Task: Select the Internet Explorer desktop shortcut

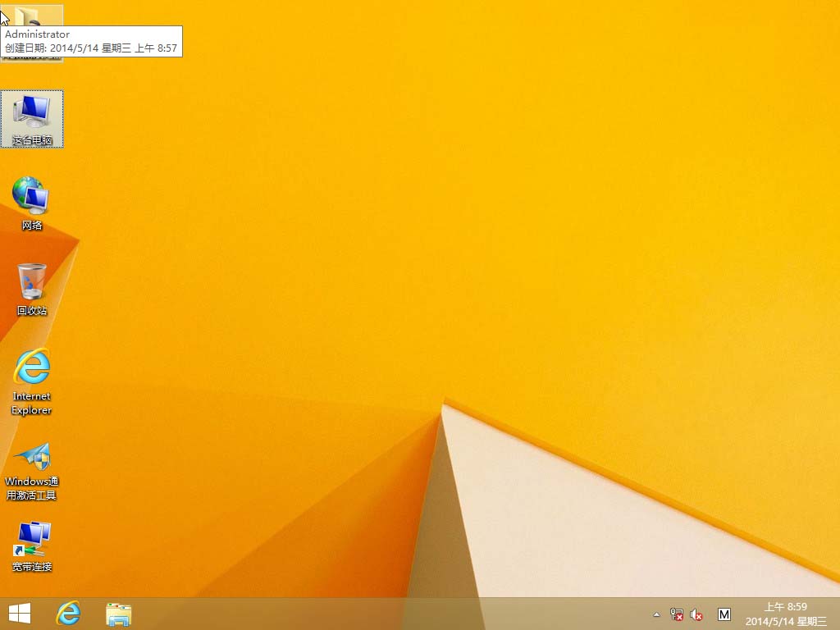Action: [32, 381]
